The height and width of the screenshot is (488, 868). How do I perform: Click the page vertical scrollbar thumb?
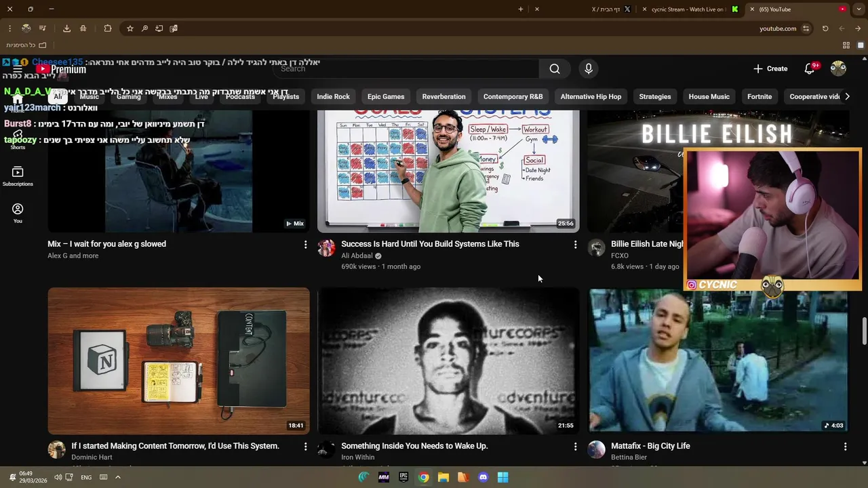click(x=864, y=331)
